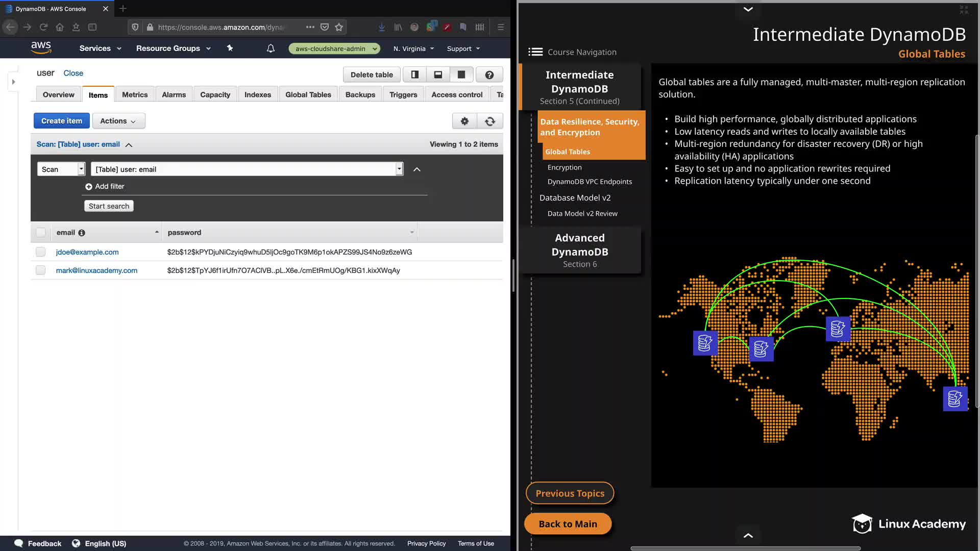Screen dimensions: 980x551
Task: Click the Create item button
Action: point(61,121)
